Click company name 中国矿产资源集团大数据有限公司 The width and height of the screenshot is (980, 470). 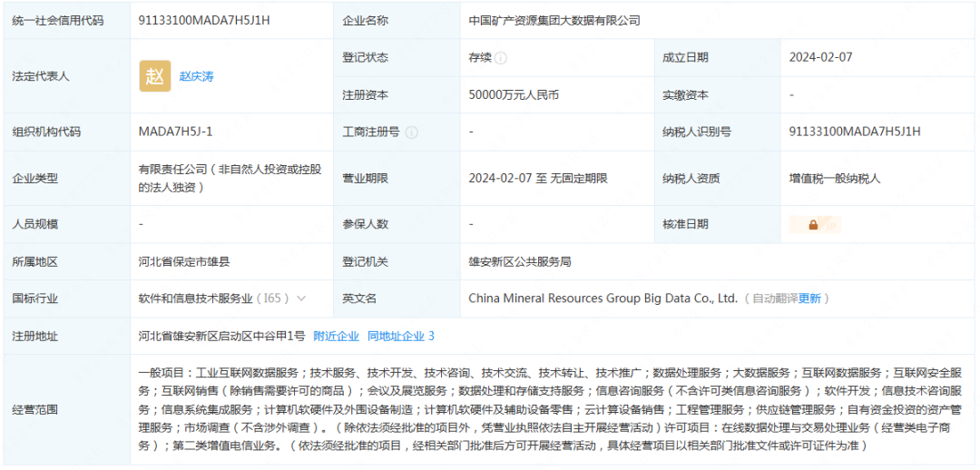point(554,21)
